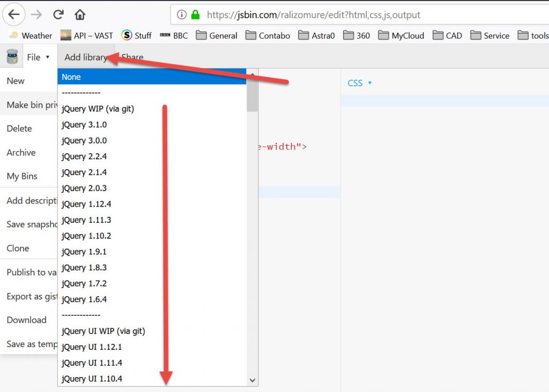The height and width of the screenshot is (392, 549).
Task: Open the Contabo bookmarks folder
Action: [268, 35]
